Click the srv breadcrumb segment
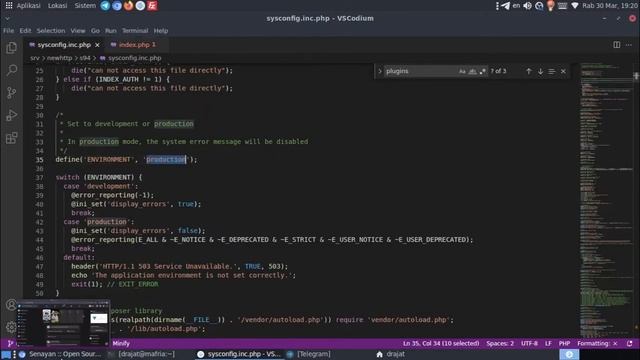 tap(35, 58)
